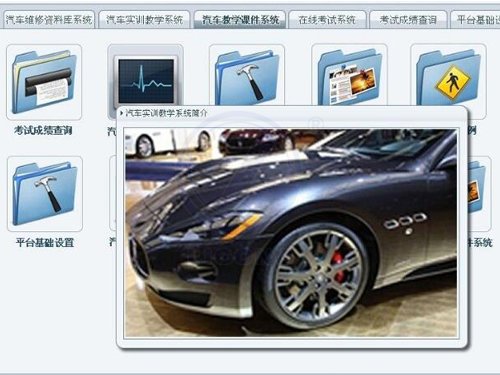Switch to 汽车维修资料库系统 tab

(x=48, y=20)
